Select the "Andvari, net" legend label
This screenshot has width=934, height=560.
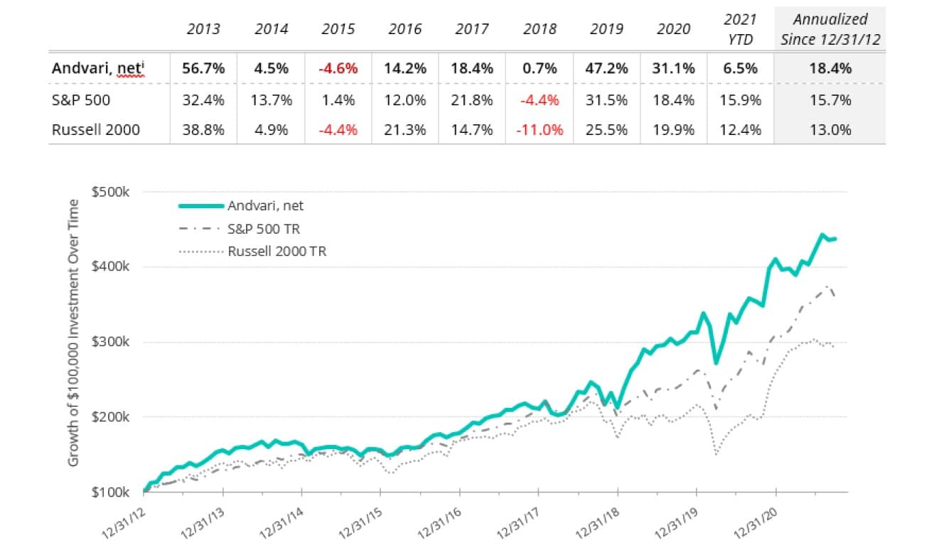pyautogui.click(x=266, y=206)
